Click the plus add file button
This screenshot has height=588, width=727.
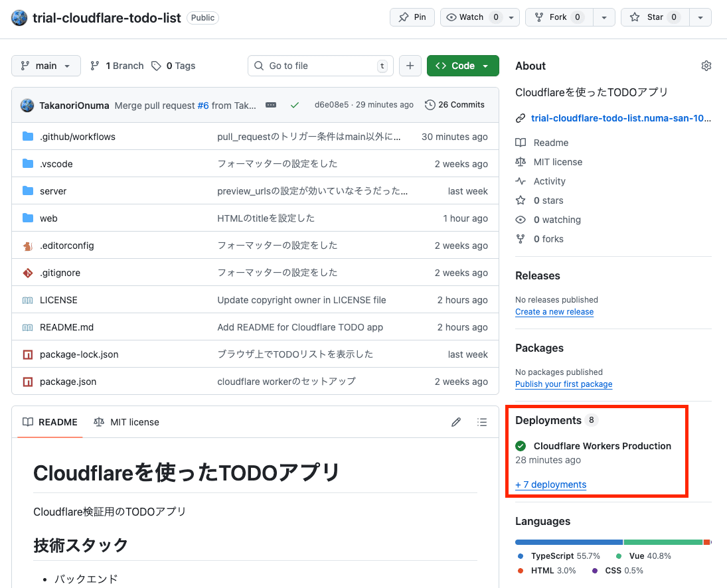click(x=410, y=66)
